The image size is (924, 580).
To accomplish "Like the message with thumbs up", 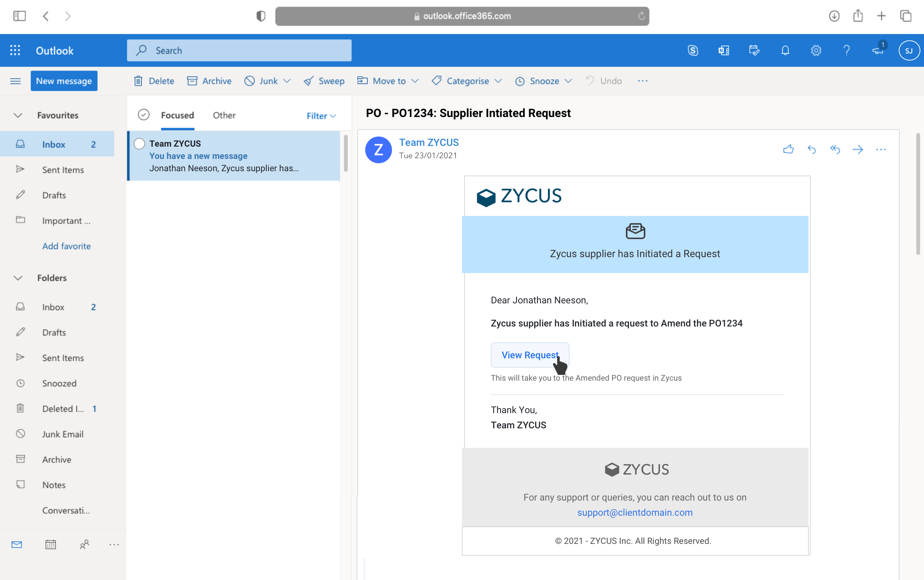I will pos(788,149).
